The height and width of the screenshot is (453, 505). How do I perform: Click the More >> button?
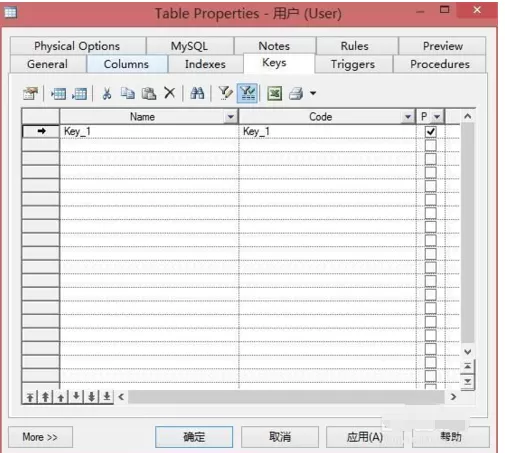[40, 437]
